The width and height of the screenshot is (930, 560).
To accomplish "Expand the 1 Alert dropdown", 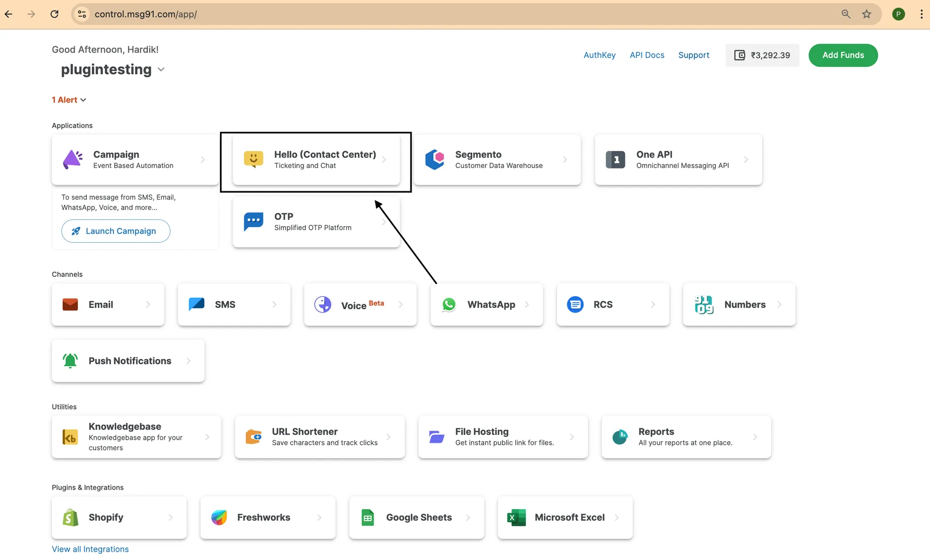I will point(69,100).
